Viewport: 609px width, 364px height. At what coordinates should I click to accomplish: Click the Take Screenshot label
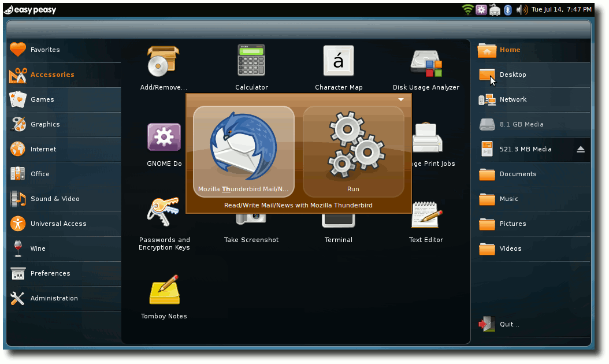[251, 240]
